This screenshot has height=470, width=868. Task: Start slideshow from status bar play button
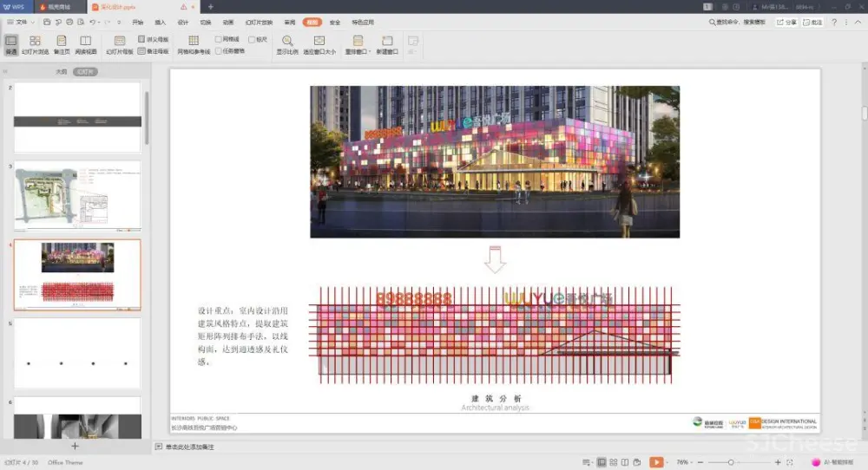(656, 462)
